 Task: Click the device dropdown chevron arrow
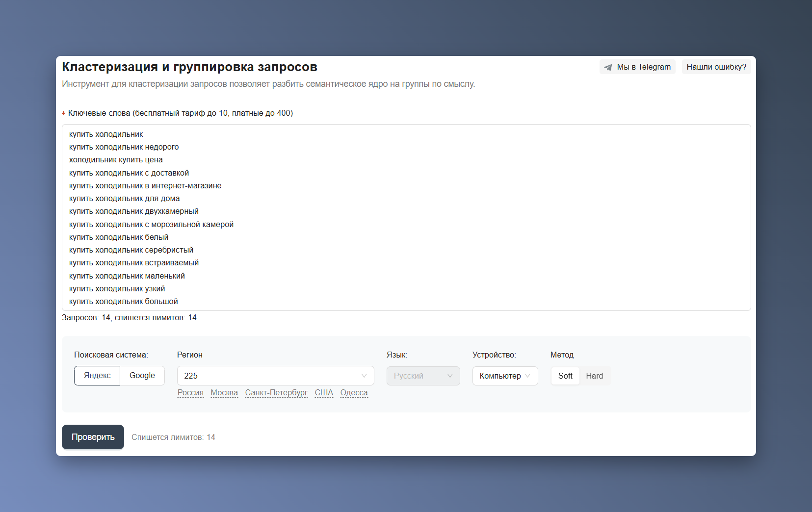528,376
